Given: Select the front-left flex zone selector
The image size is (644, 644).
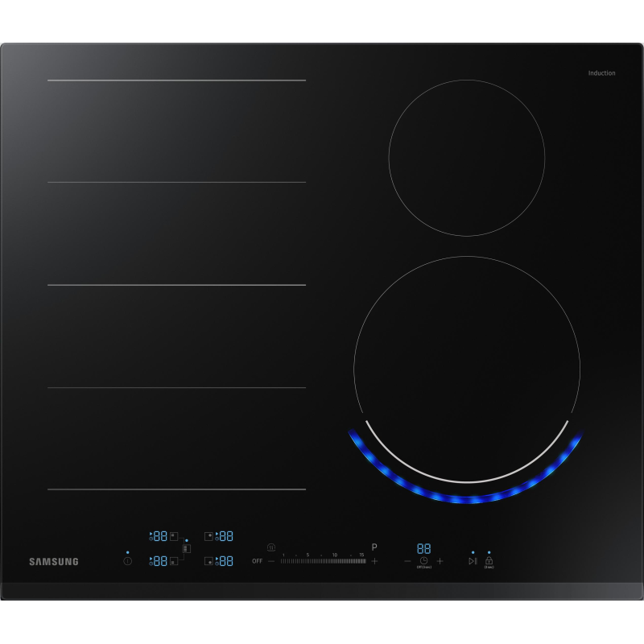Looking at the screenshot, I should click(x=174, y=561).
